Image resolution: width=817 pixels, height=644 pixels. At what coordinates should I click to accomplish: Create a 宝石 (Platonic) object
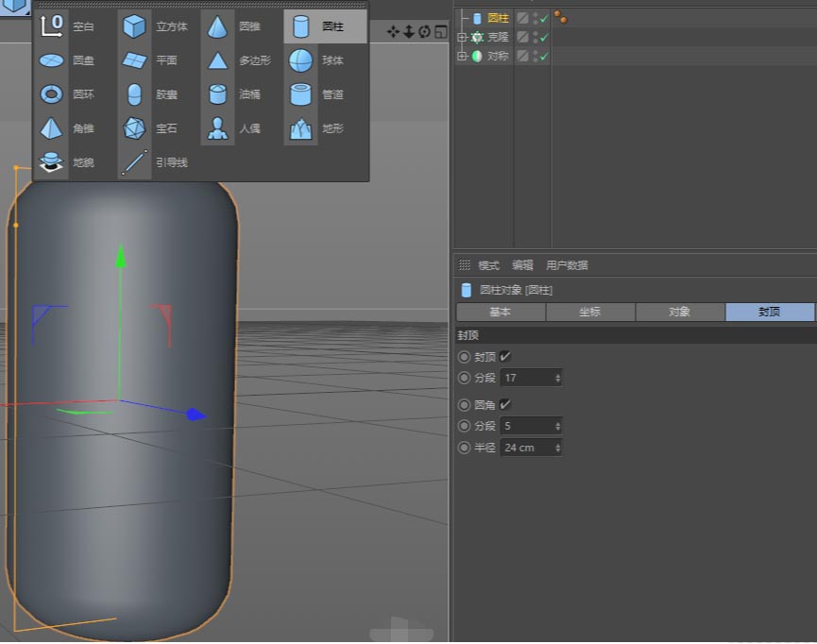pos(134,127)
